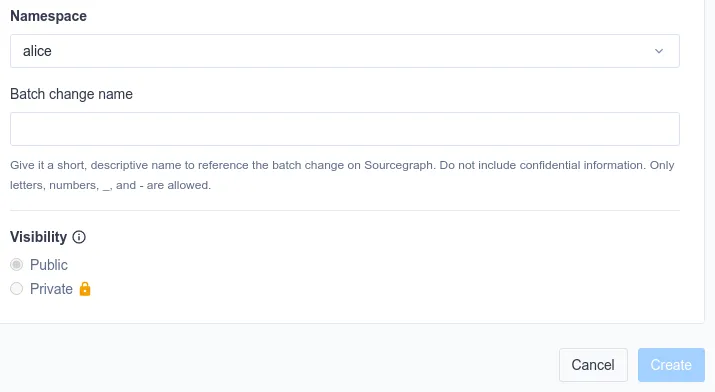Click the chevron arrow in Namespace selector

point(659,51)
